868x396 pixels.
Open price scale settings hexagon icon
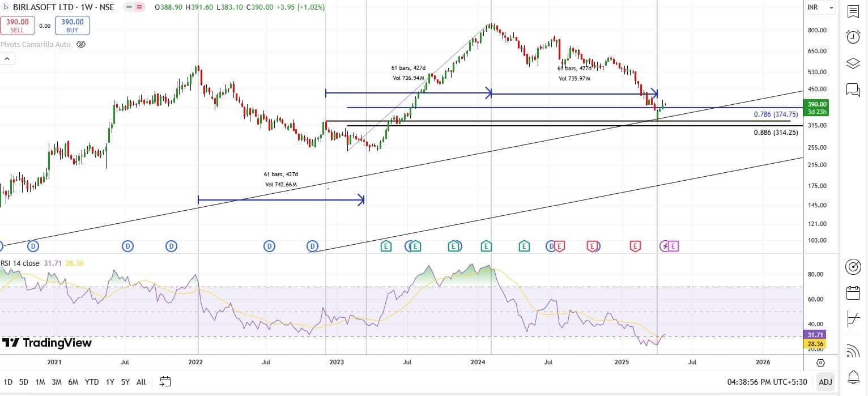[820, 363]
